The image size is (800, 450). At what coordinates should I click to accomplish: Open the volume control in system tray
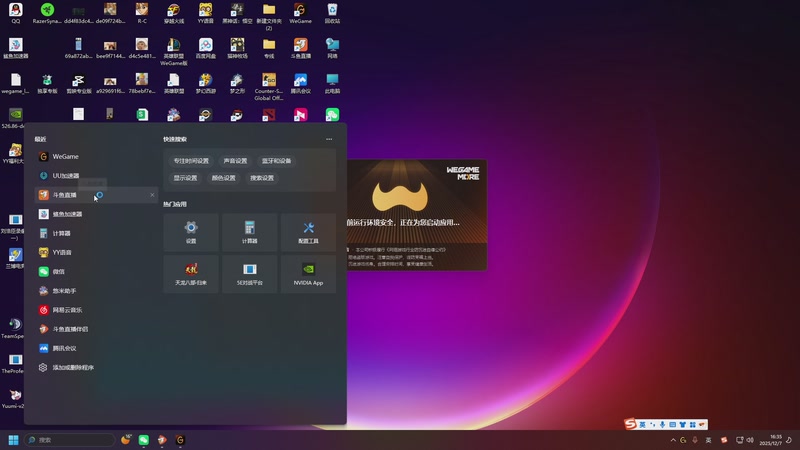750,440
